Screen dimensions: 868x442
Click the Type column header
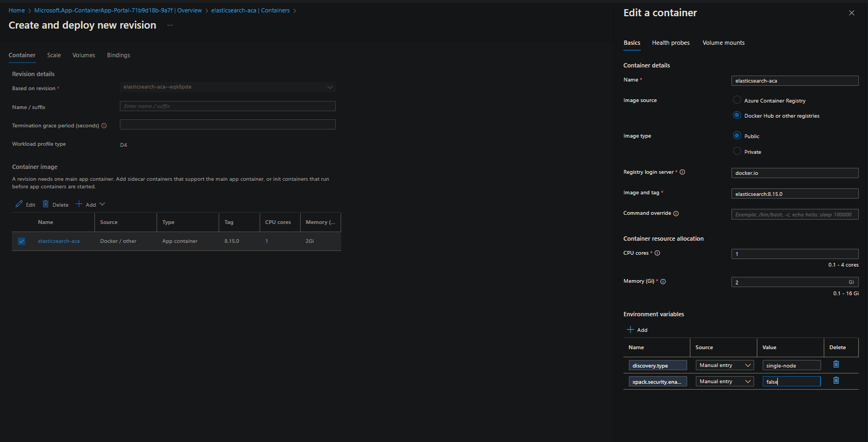tap(168, 222)
